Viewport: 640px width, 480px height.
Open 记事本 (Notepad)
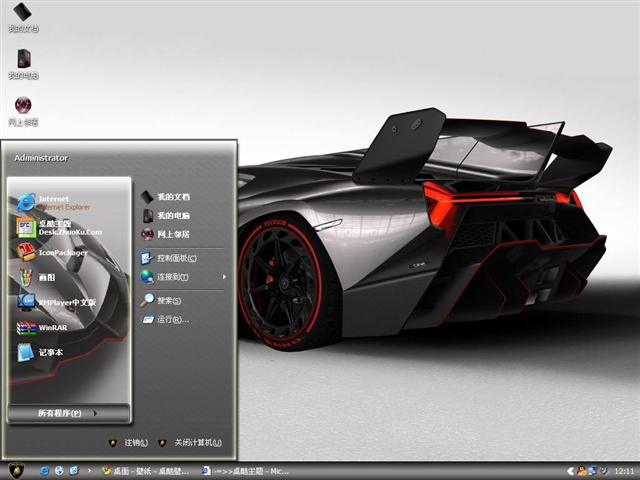50,352
